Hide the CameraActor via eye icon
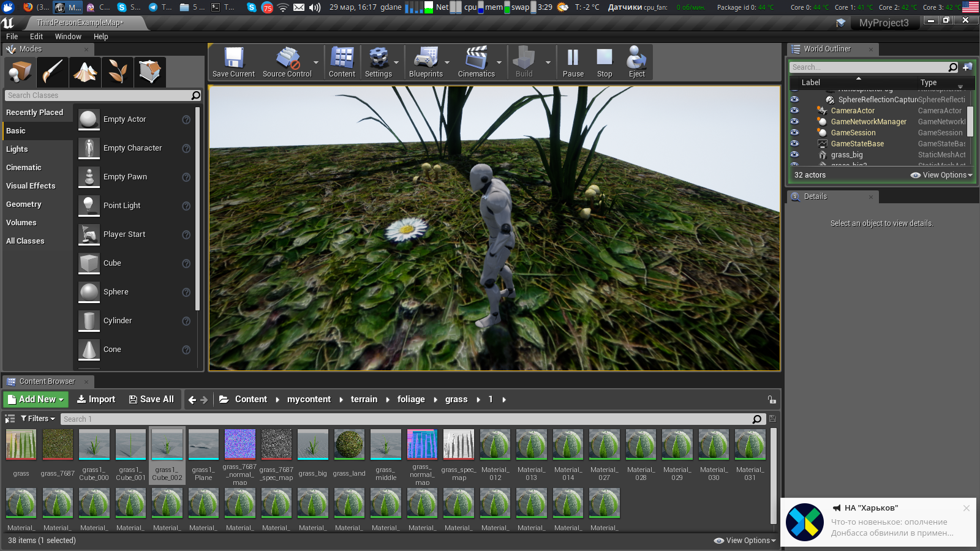 click(x=794, y=111)
